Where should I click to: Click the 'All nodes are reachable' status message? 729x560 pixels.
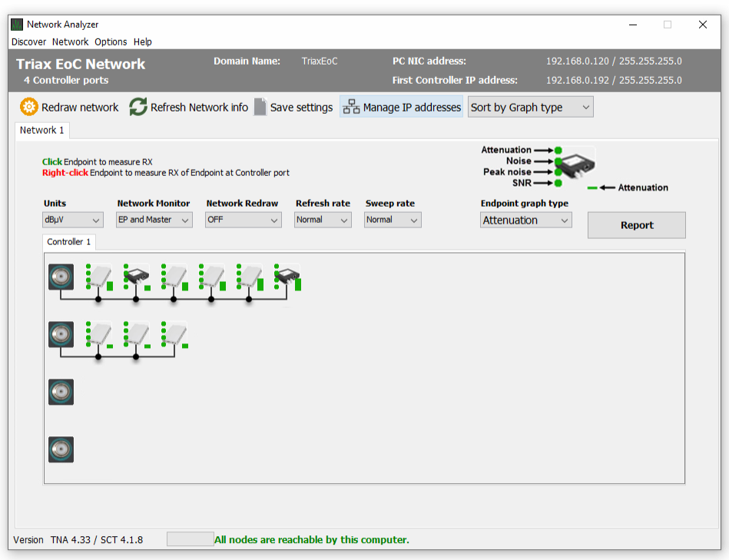(x=312, y=539)
